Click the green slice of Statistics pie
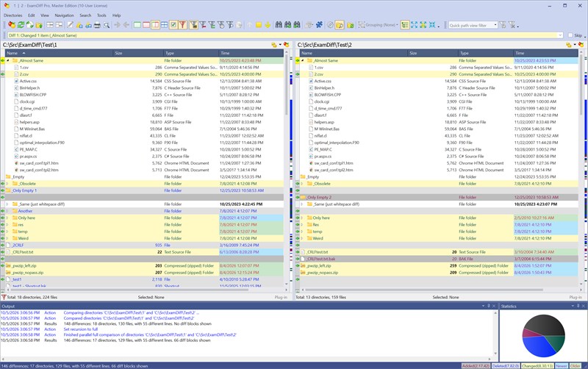Image resolution: width=588 pixels, height=369 pixels. pos(557,343)
